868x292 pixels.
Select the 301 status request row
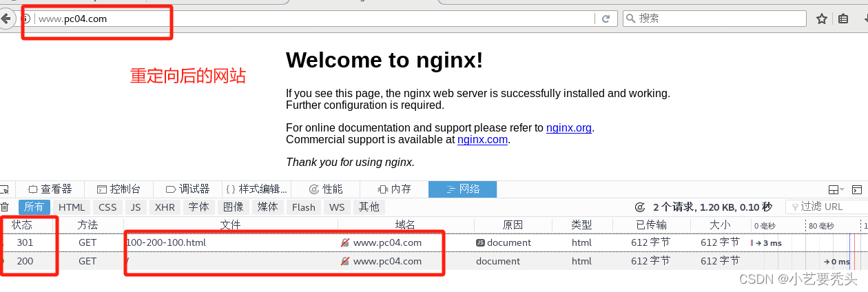(x=434, y=242)
